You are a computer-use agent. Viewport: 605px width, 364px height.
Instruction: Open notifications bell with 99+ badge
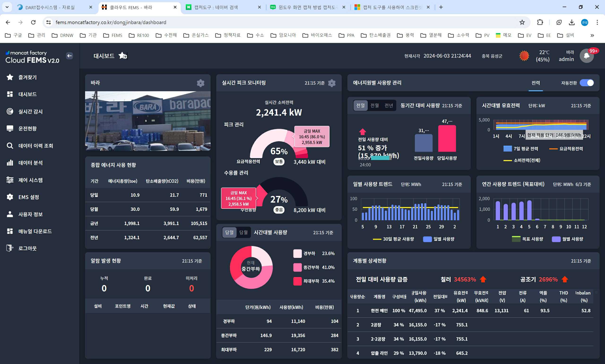coord(586,56)
